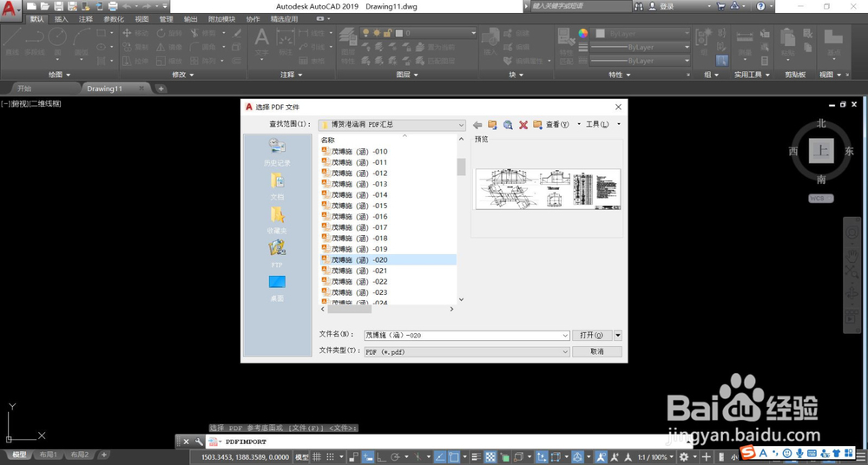Open the FTP location in sidebar
Viewport: 868px width, 465px height.
click(x=278, y=254)
